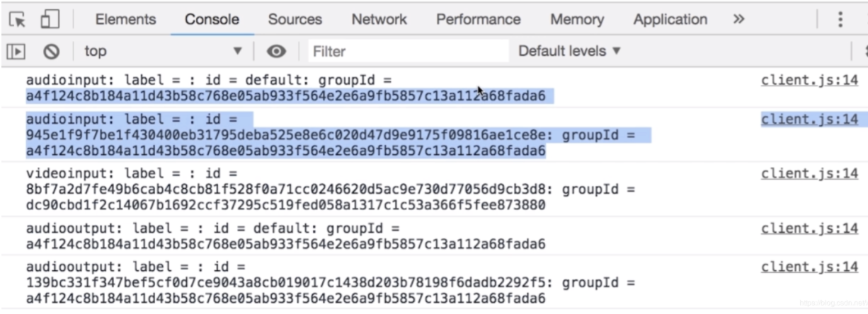The width and height of the screenshot is (868, 314).
Task: Open the Network tab
Action: click(379, 20)
